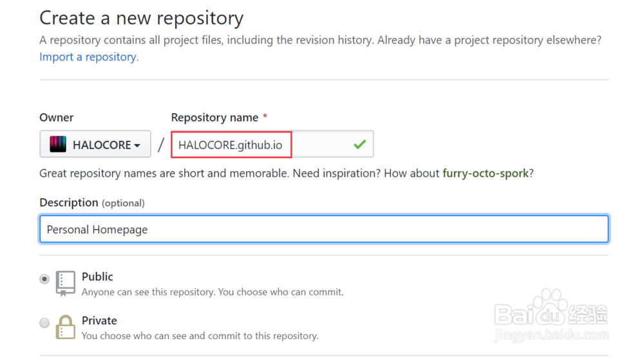Click the Private padlock icon
This screenshot has height=357, width=644.
click(66, 327)
